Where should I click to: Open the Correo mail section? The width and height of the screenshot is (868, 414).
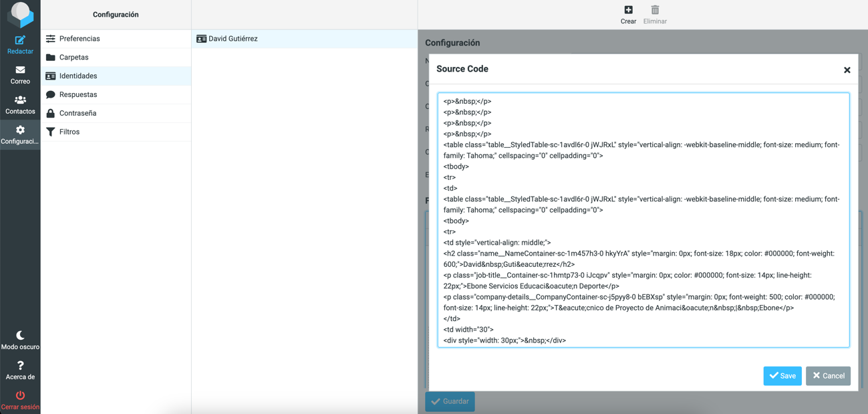pos(20,70)
